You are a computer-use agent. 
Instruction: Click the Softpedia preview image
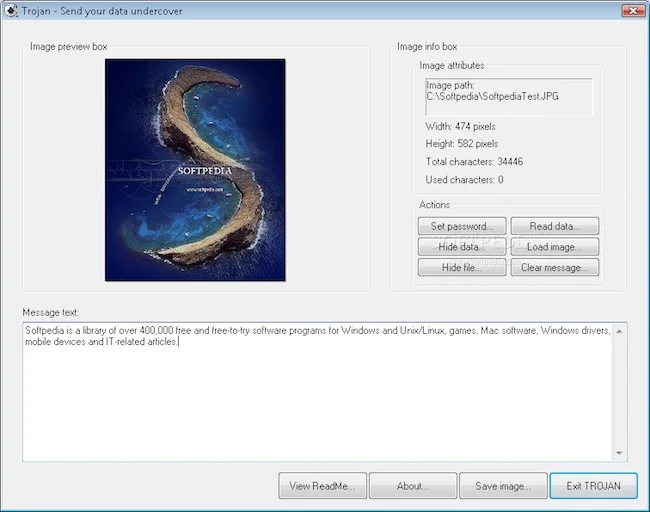(x=195, y=170)
